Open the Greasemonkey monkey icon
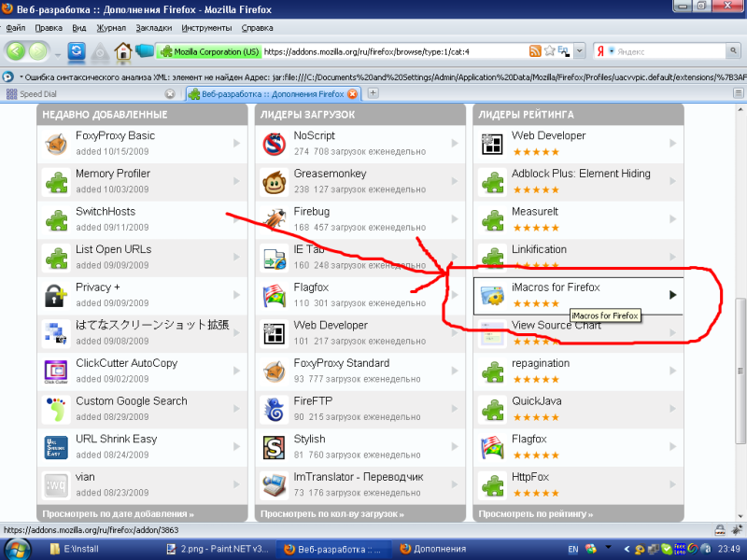Viewport: 747px width, 560px height. 274,181
